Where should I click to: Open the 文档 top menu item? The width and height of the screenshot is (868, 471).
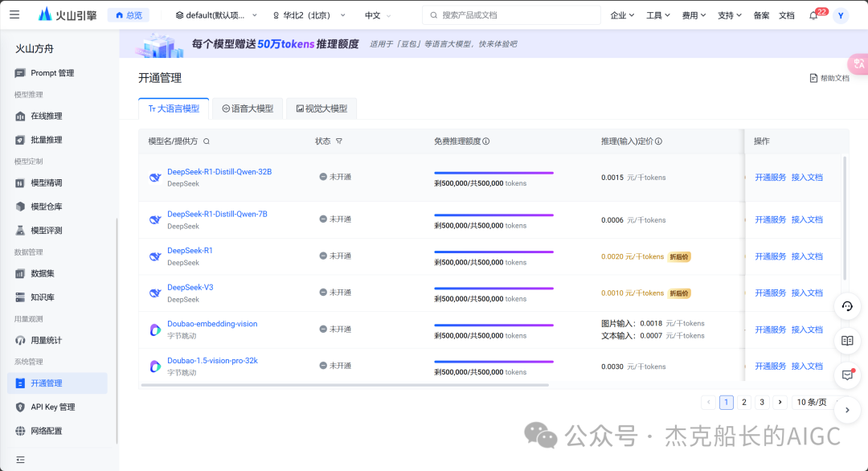pos(787,15)
